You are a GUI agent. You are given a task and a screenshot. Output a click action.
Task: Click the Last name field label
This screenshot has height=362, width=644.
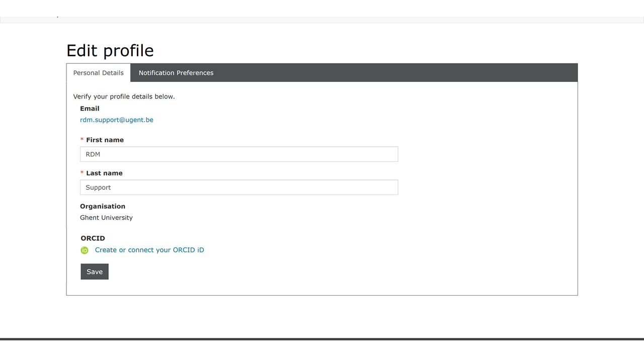click(x=104, y=173)
